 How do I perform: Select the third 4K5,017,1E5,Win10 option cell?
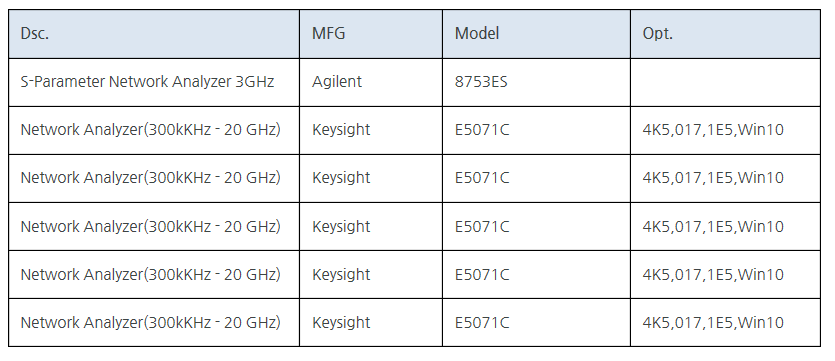[x=725, y=226]
